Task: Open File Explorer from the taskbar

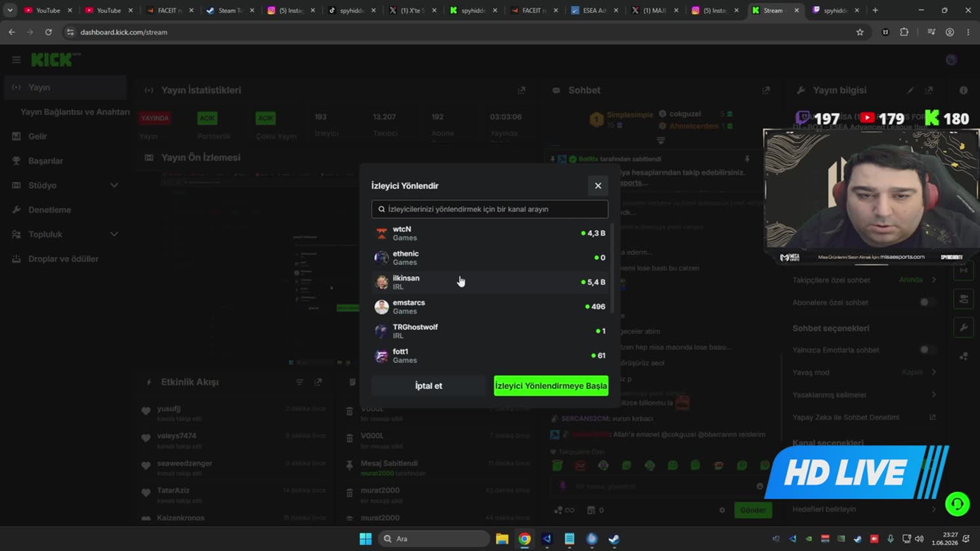Action: coord(502,539)
